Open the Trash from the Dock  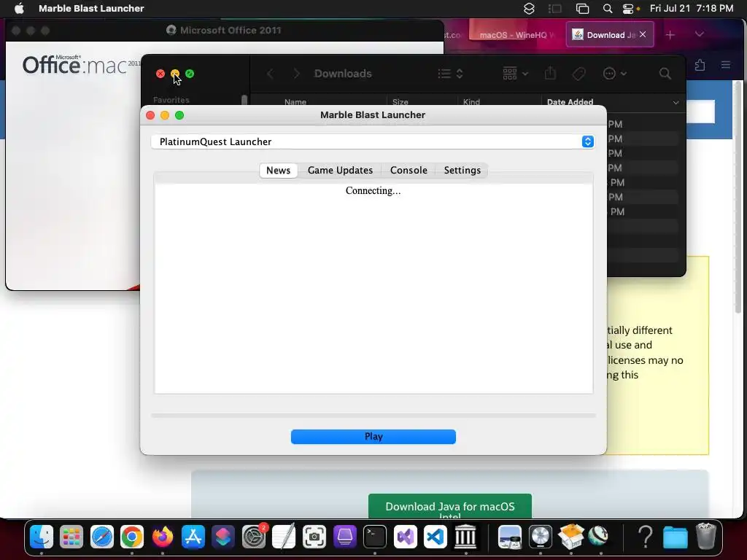pyautogui.click(x=706, y=536)
